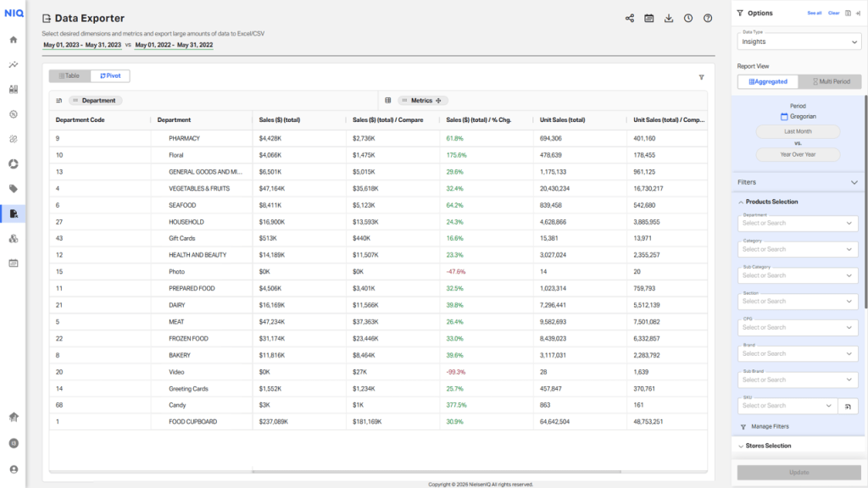Switch to the Pivot tab
Screen dimensions: 868x488
click(x=110, y=75)
